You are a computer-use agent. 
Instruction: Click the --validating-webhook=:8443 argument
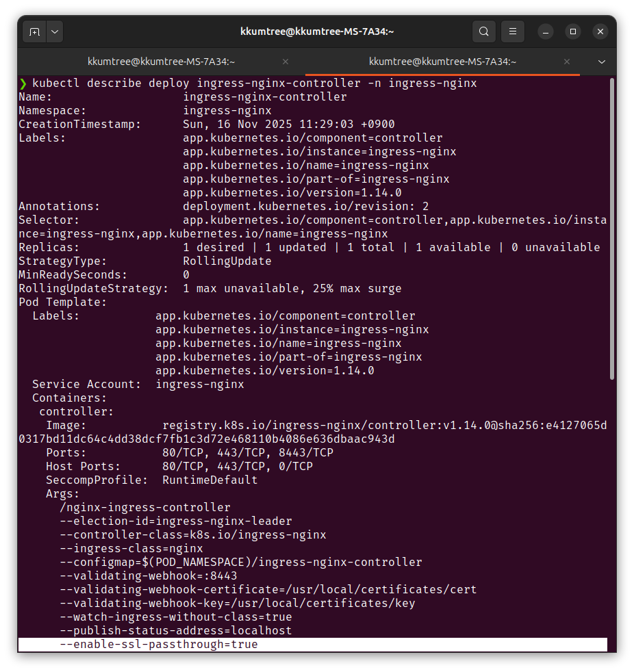[x=149, y=576]
